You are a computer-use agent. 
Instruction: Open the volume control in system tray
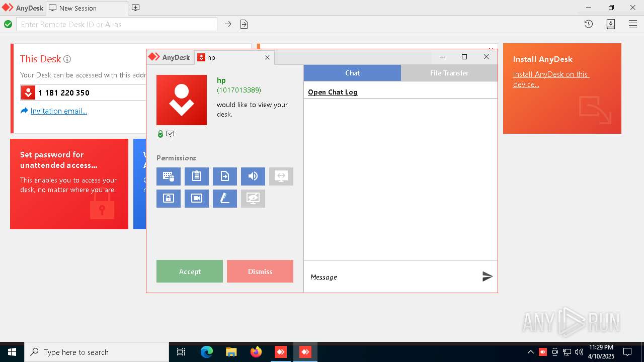click(579, 352)
